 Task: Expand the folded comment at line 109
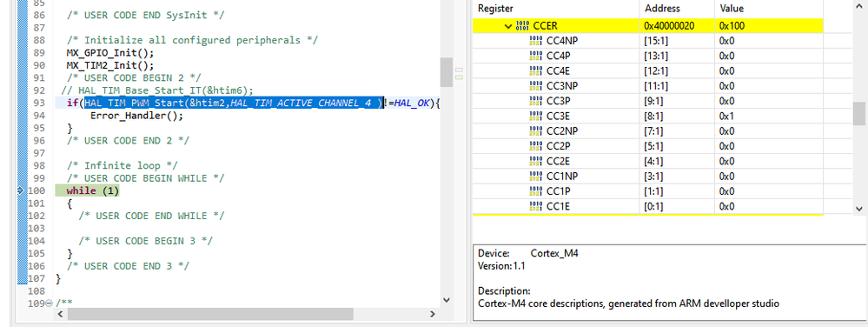pyautogui.click(x=49, y=304)
